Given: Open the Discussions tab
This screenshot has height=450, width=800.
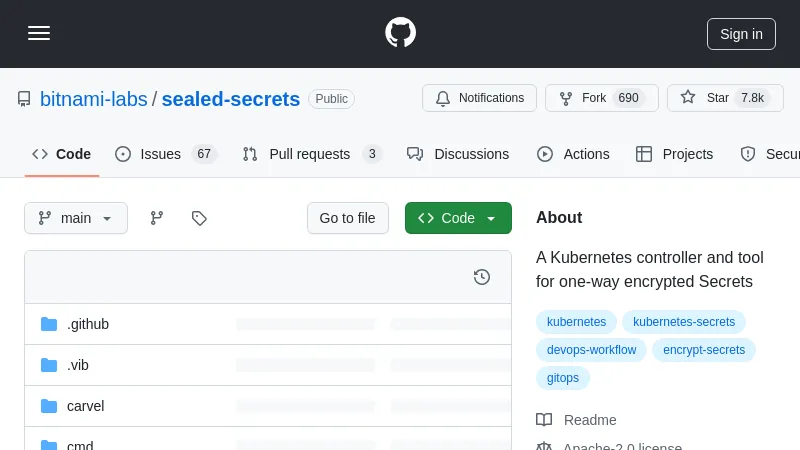Looking at the screenshot, I should (458, 154).
